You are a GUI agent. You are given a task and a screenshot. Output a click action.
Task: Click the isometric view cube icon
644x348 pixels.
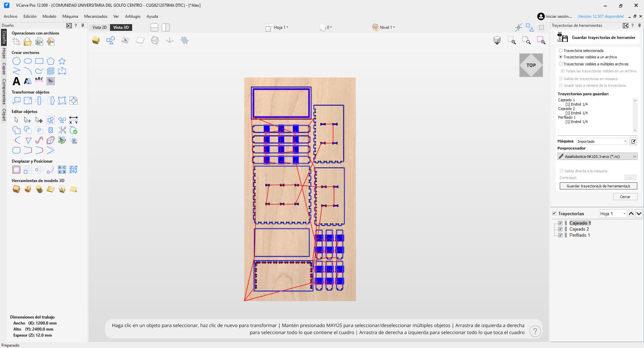click(x=497, y=41)
